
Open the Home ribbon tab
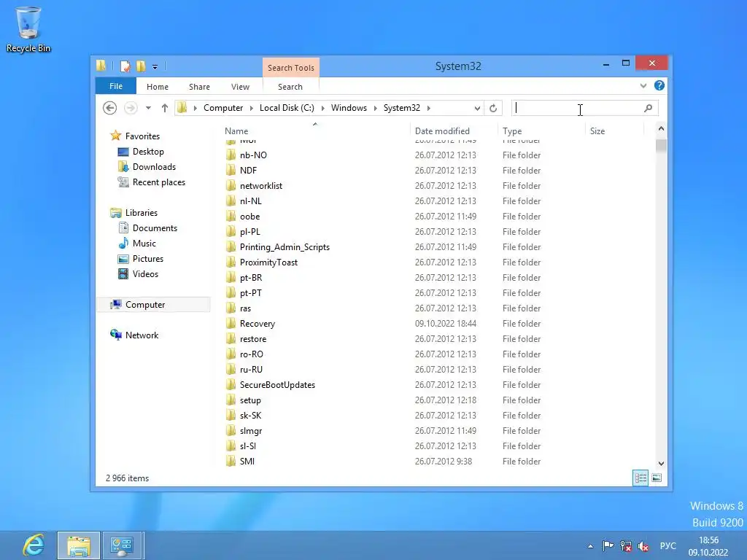point(158,87)
